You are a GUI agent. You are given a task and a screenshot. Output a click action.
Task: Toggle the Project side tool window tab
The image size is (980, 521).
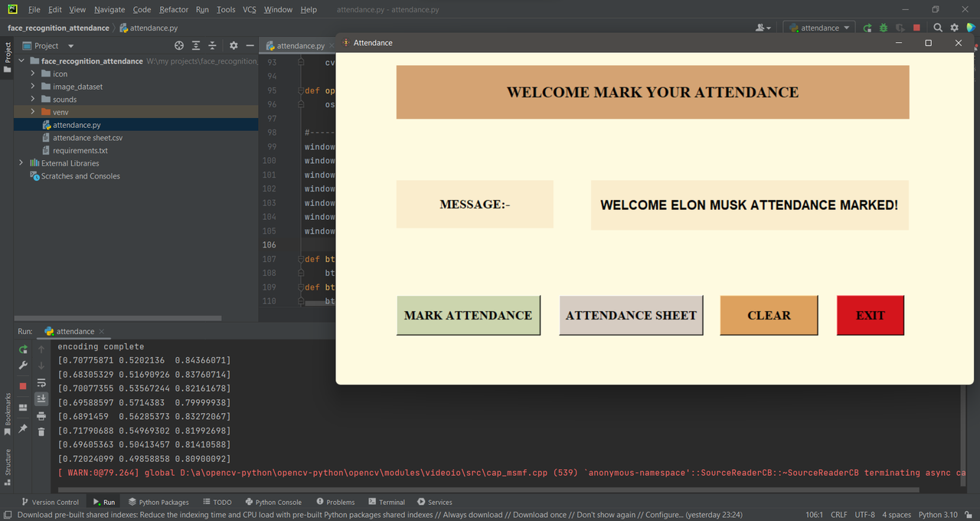pos(7,57)
